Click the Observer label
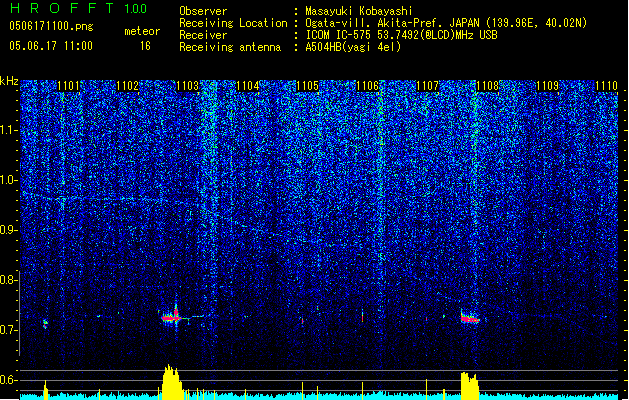 coord(203,11)
